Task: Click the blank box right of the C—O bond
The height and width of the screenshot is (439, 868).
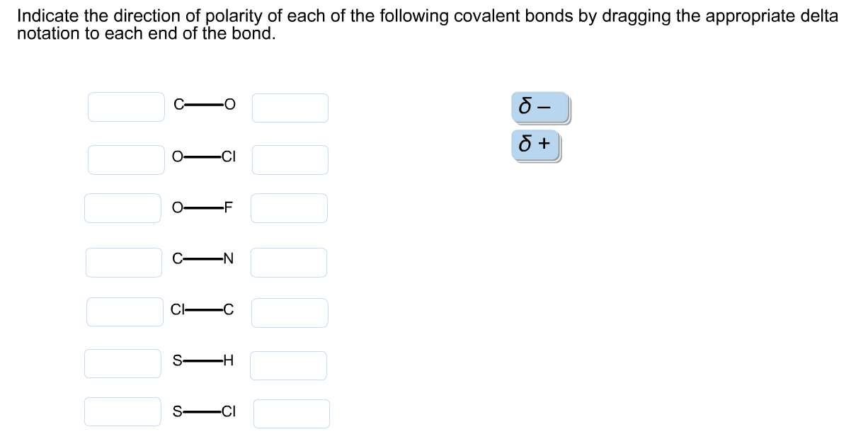Action: click(290, 108)
